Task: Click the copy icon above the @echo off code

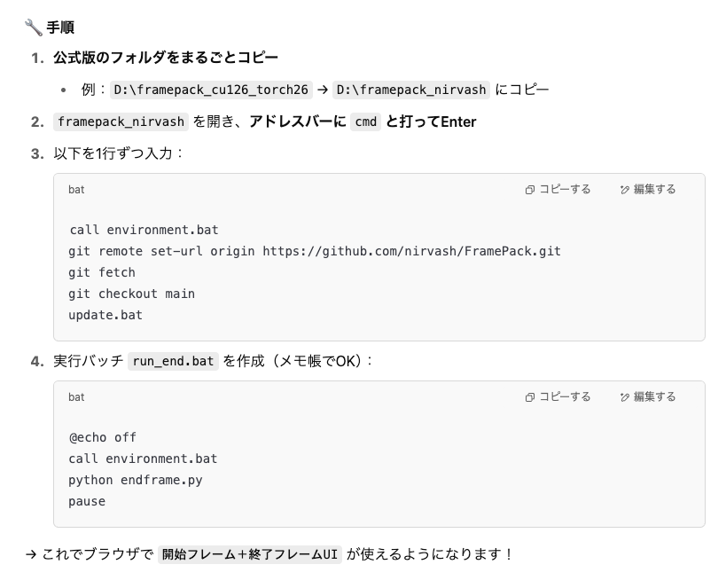Action: click(x=530, y=397)
